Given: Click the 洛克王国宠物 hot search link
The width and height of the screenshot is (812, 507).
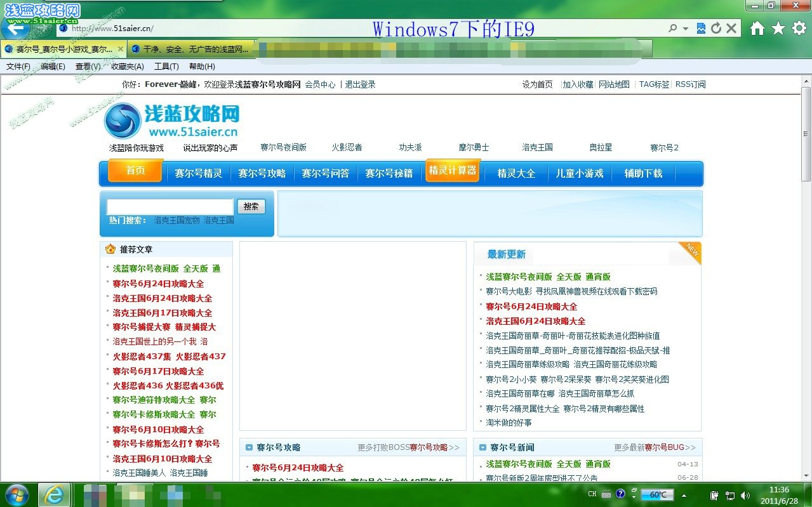Looking at the screenshot, I should click(x=176, y=221).
